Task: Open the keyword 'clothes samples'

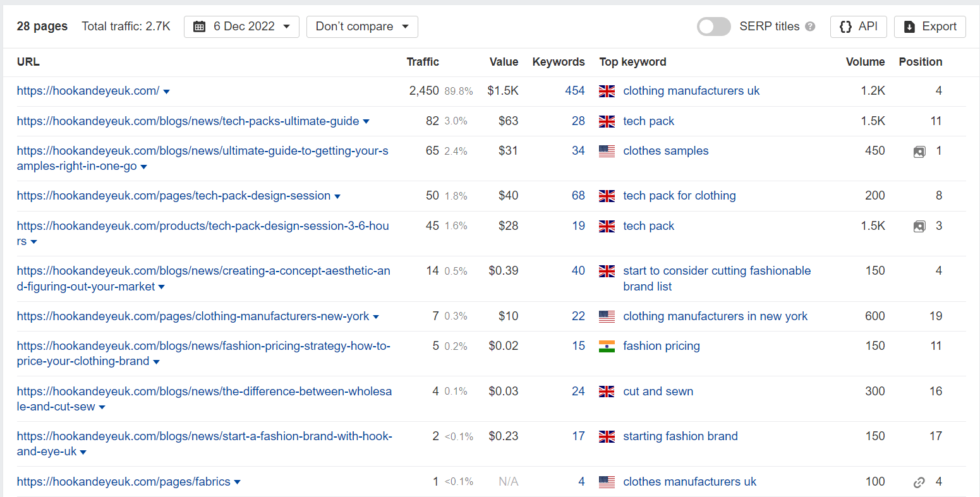Action: pos(665,151)
